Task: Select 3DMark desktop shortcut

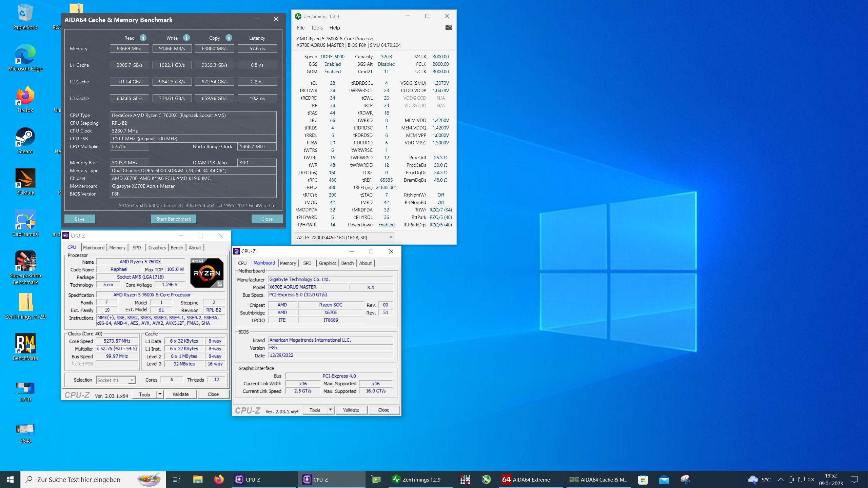Action: click(25, 182)
